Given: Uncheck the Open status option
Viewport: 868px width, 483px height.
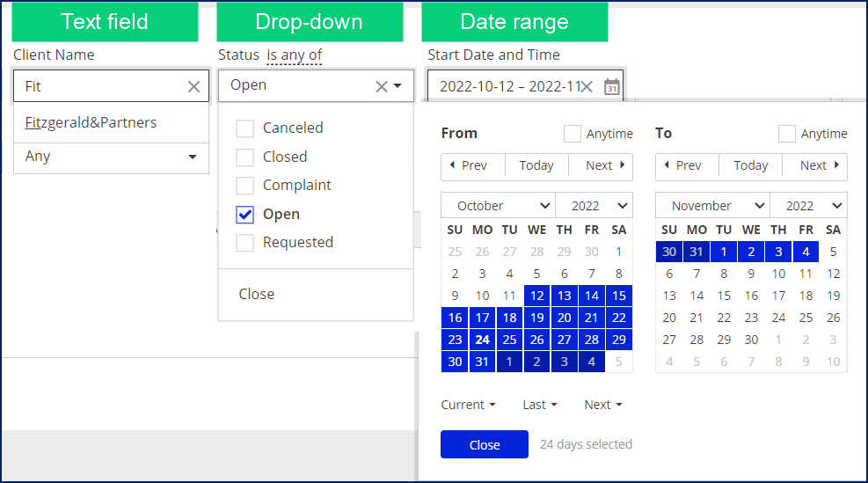Looking at the screenshot, I should tap(244, 215).
